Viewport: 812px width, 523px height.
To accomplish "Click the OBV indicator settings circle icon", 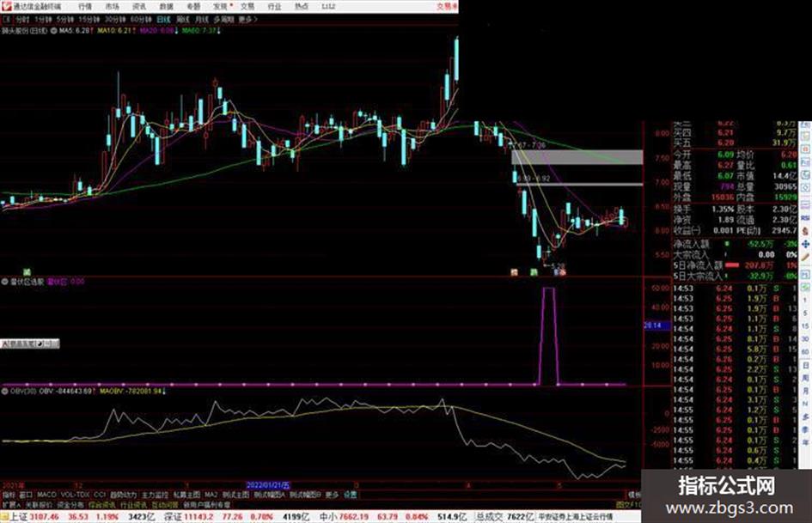I will pyautogui.click(x=5, y=392).
